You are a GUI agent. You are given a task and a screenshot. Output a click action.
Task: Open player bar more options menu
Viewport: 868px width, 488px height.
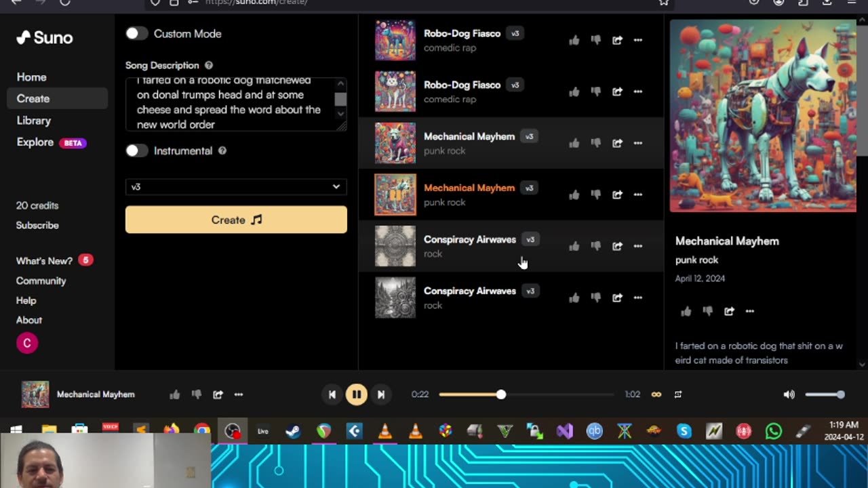[x=239, y=394]
